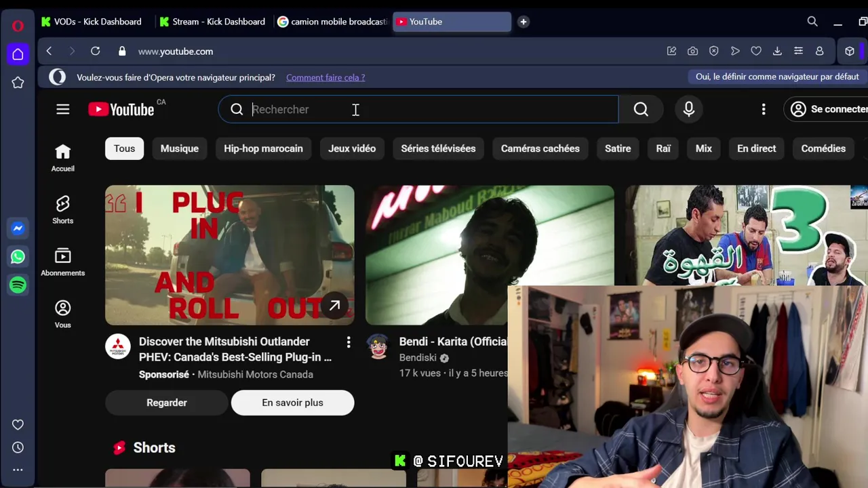Open a new tab with plus button
The image size is (868, 488).
(x=523, y=22)
